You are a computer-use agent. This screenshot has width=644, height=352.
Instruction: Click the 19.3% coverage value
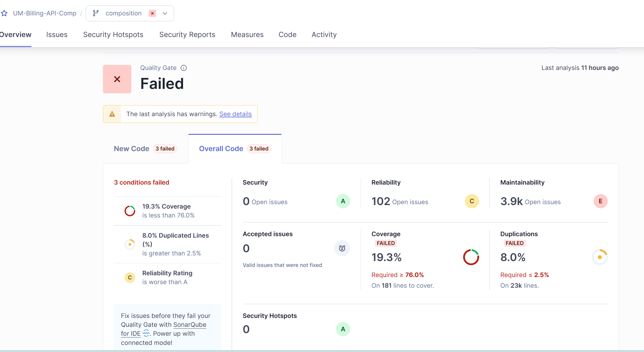(387, 257)
